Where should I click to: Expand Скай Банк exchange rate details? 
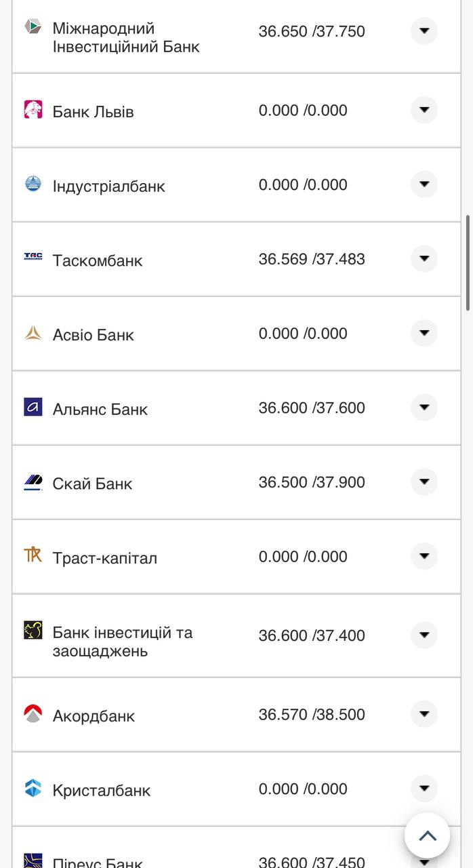click(424, 482)
